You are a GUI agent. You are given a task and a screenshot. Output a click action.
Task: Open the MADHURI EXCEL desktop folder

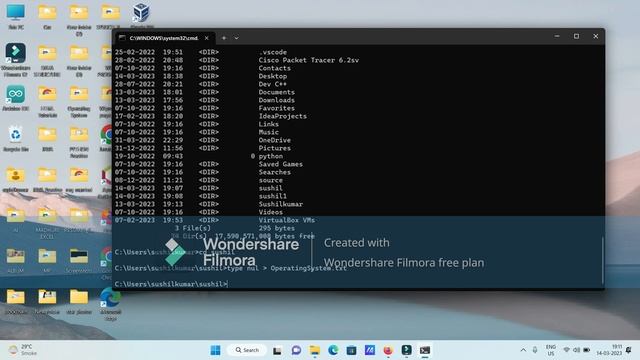point(47,223)
